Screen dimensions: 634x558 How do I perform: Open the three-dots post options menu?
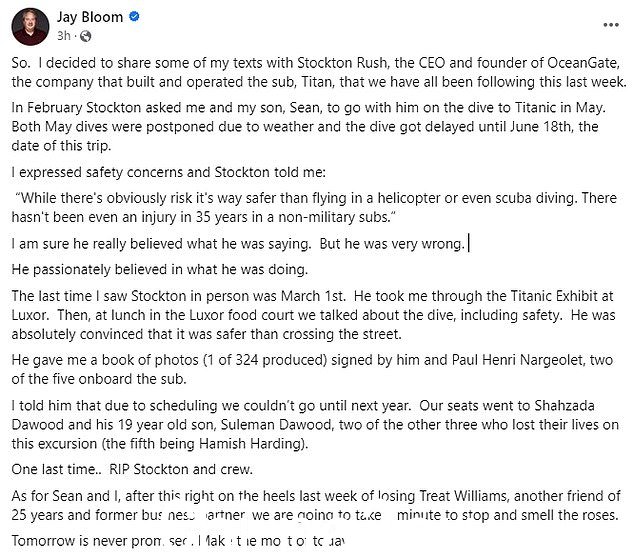[x=611, y=25]
